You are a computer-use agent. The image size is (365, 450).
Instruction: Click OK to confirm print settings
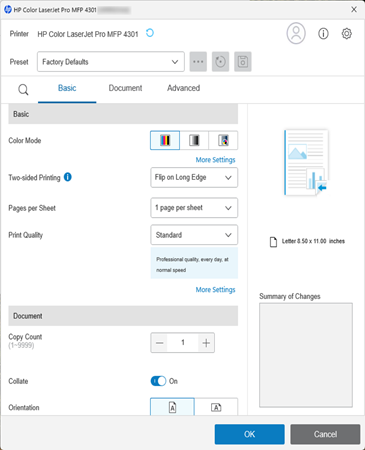click(249, 434)
